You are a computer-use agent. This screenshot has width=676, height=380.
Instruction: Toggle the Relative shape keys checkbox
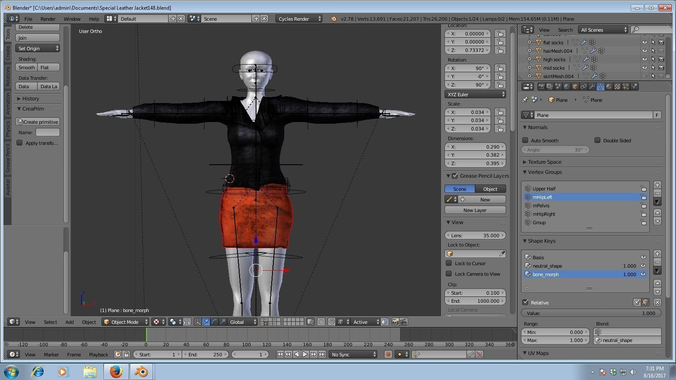click(x=525, y=302)
